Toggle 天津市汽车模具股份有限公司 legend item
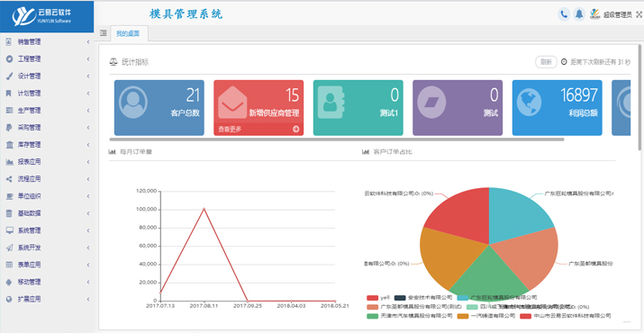The image size is (644, 333). pos(410,316)
